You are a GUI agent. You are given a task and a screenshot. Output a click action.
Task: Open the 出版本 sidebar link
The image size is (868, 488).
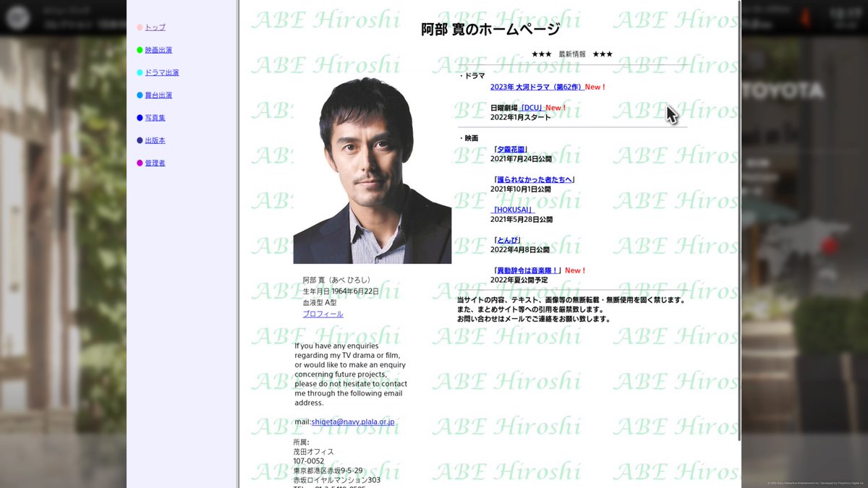(155, 140)
